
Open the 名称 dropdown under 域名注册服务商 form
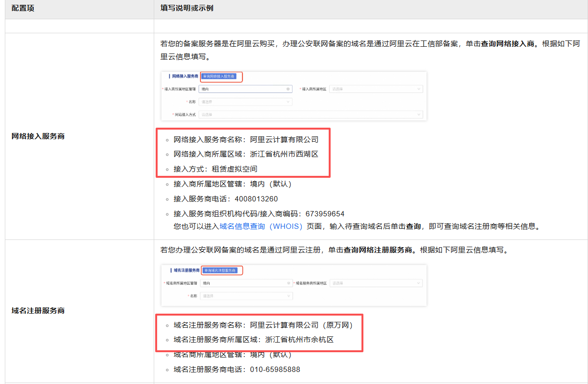tap(246, 296)
